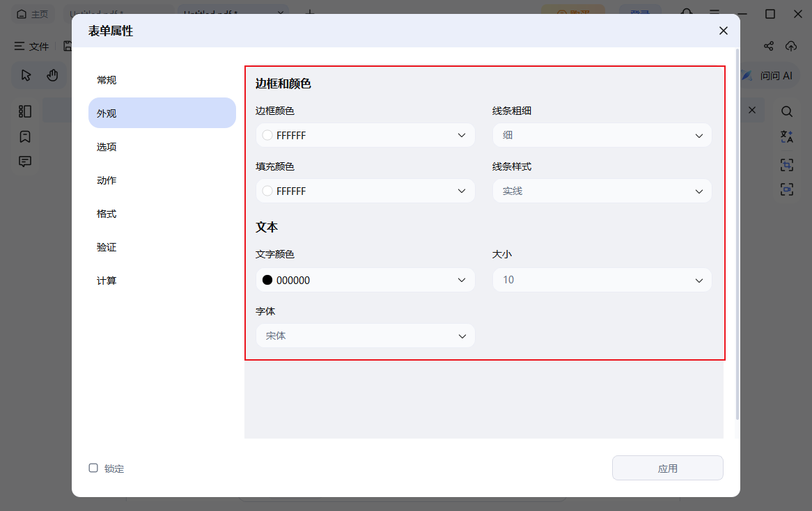Open the 常规 tab in the sidebar
The image size is (812, 511).
tap(162, 80)
